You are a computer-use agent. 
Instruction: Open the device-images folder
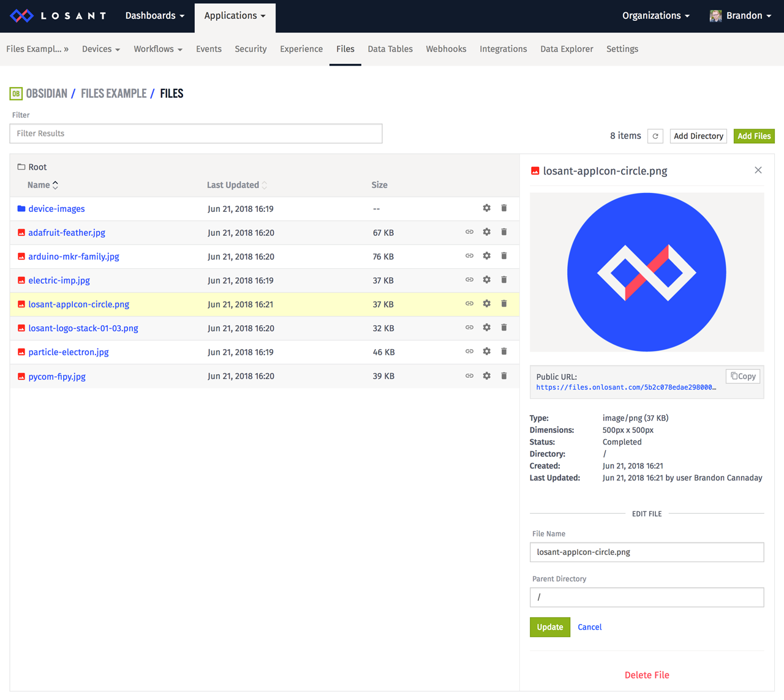point(56,209)
